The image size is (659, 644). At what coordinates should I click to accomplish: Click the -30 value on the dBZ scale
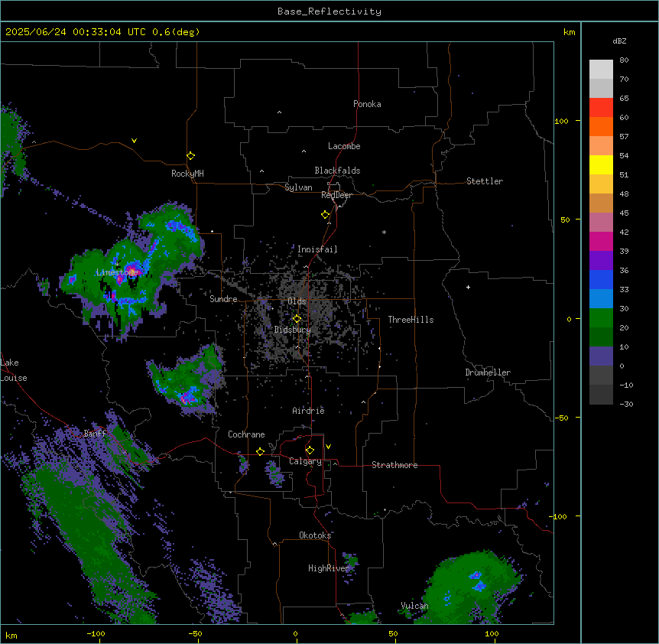click(626, 405)
